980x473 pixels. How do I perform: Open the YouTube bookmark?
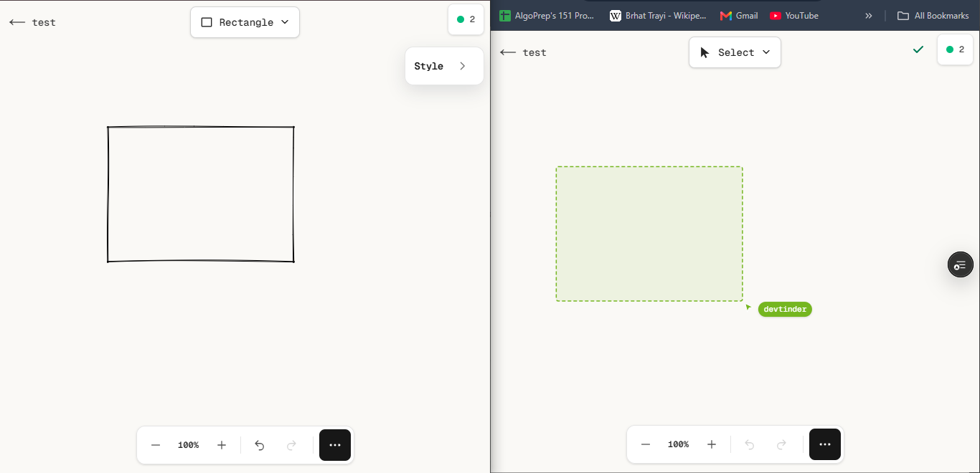click(x=794, y=15)
